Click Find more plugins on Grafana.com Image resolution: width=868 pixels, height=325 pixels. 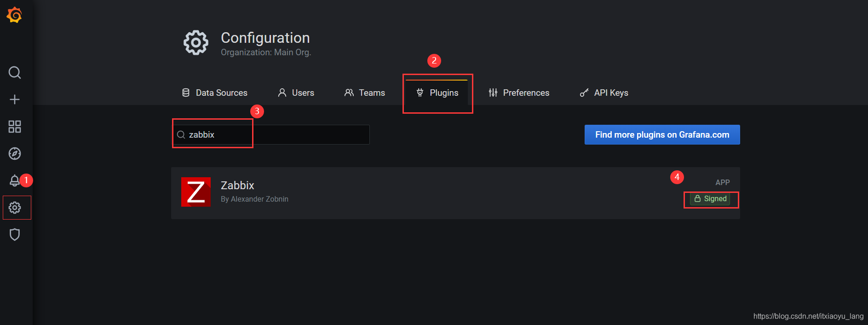tap(662, 134)
